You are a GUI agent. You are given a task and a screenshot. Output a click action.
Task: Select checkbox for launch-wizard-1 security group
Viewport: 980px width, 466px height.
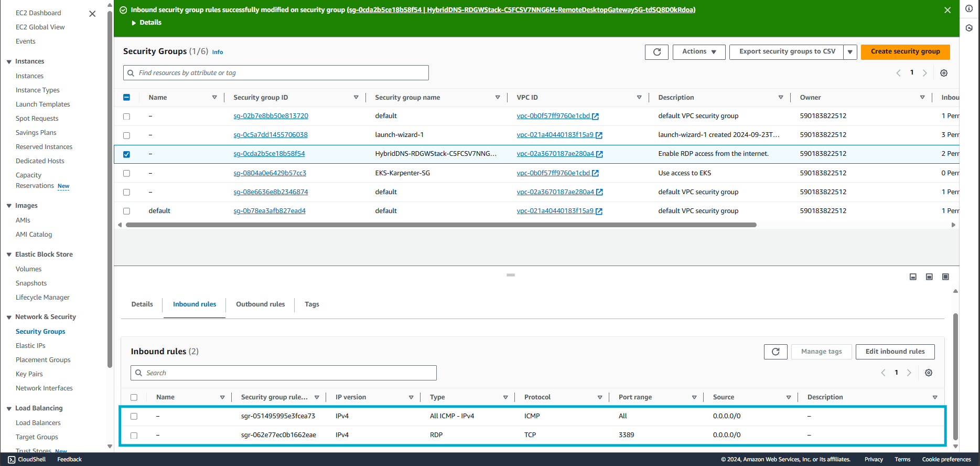[x=126, y=135]
